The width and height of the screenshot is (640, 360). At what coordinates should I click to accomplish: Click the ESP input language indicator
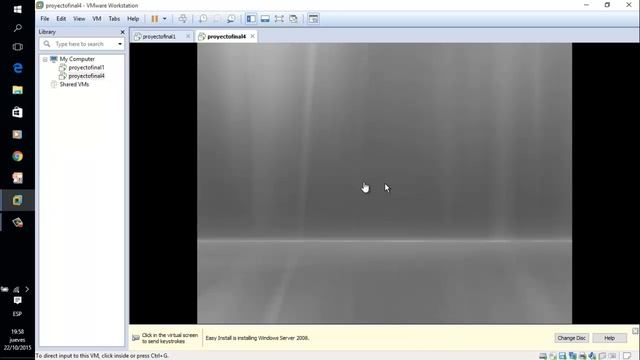click(17, 314)
